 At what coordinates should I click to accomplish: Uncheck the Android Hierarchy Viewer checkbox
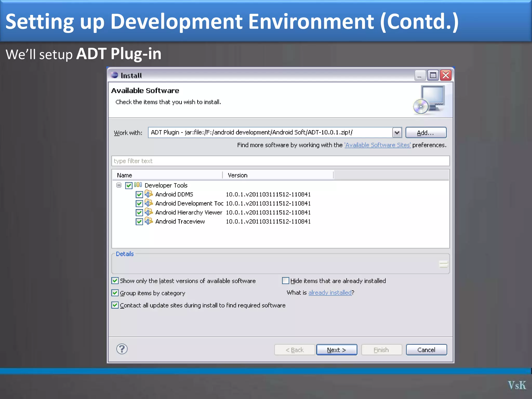(x=139, y=212)
